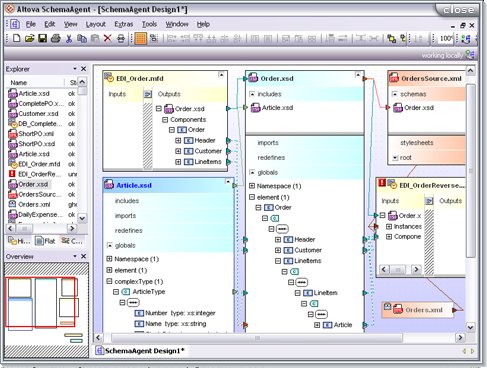Collapse complexType (1) in Article.xsd box
The height and width of the screenshot is (368, 487).
click(x=109, y=281)
